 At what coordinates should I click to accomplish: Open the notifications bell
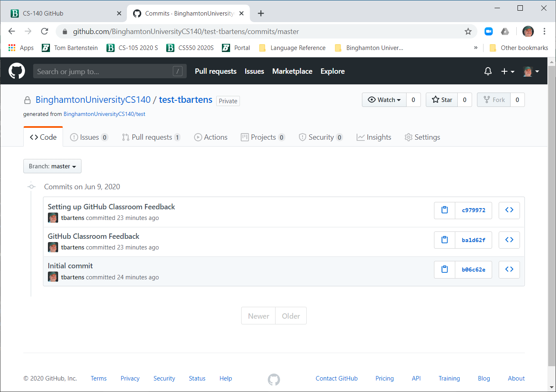(x=488, y=71)
